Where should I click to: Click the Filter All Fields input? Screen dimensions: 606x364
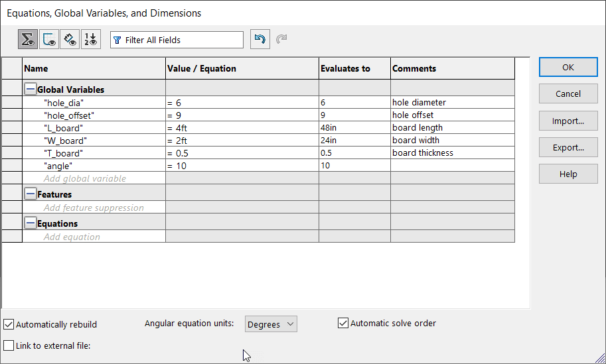point(177,40)
